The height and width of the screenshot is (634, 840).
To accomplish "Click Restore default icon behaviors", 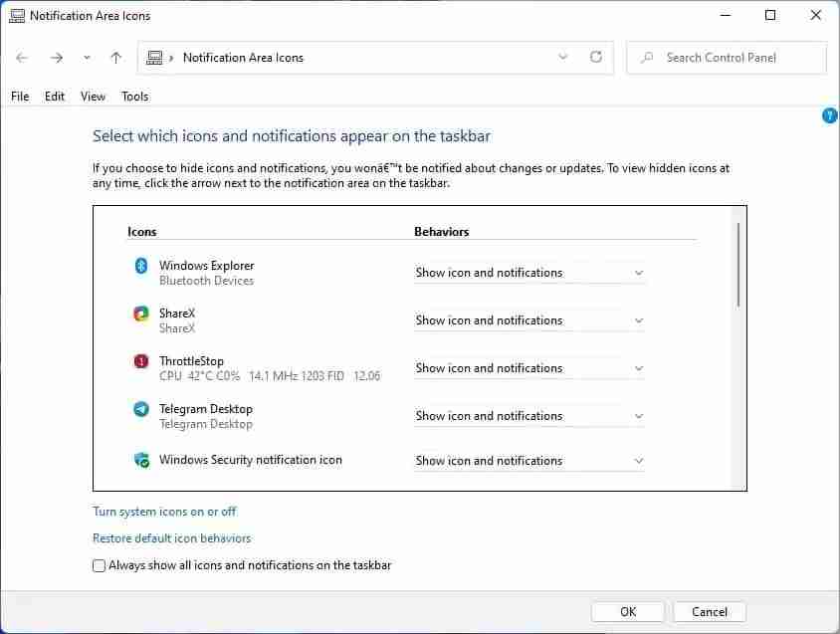I will pos(171,537).
